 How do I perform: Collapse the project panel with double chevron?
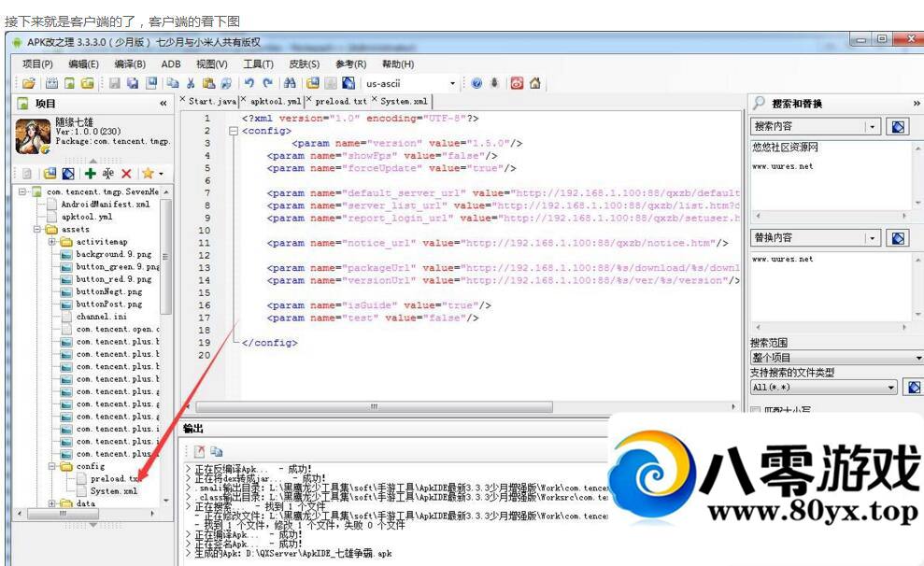click(163, 104)
